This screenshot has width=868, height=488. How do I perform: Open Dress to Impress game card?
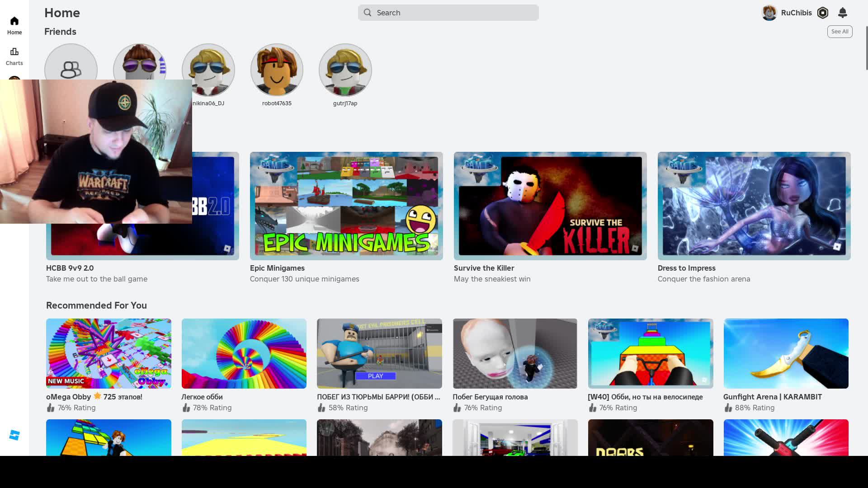pos(754,206)
